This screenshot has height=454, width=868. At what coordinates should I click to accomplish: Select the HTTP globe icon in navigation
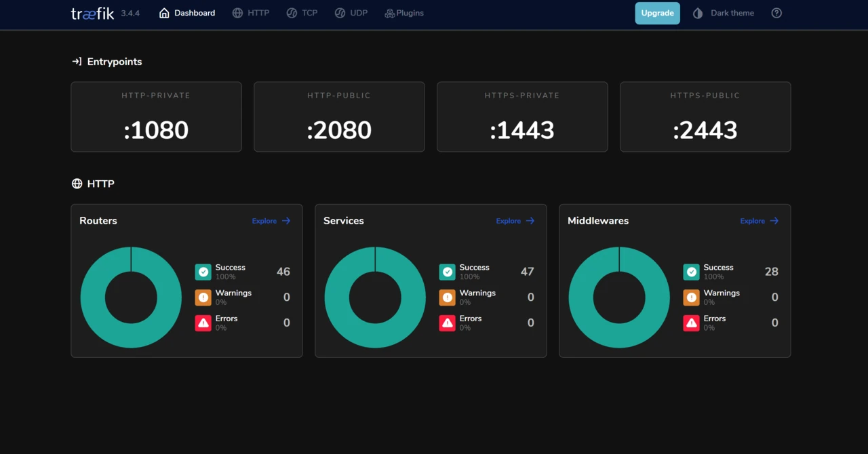(x=237, y=13)
